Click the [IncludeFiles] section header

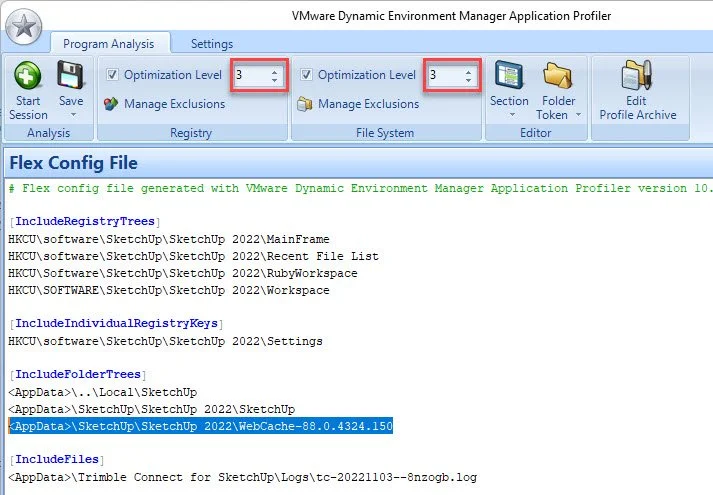click(x=57, y=460)
